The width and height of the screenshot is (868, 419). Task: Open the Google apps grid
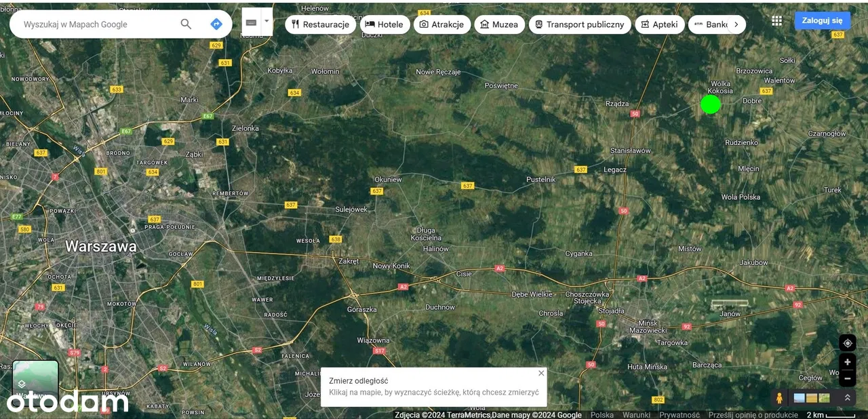pos(776,21)
